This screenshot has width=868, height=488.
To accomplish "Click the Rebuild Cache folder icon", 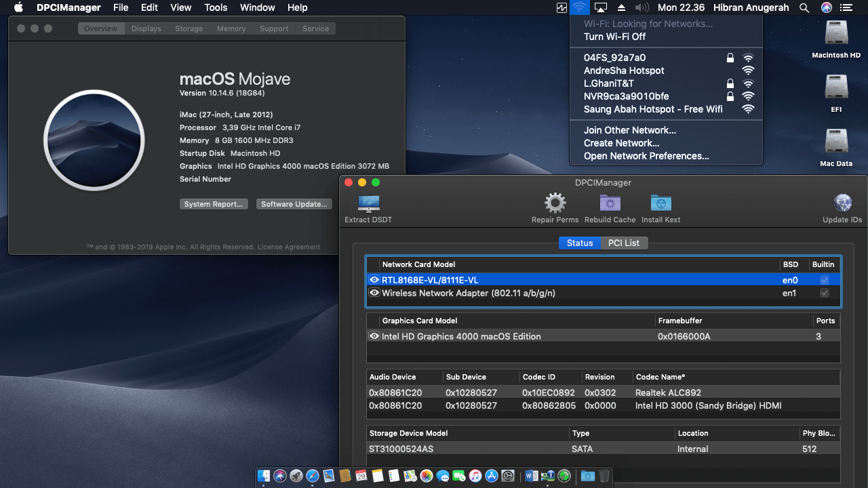I will click(610, 203).
